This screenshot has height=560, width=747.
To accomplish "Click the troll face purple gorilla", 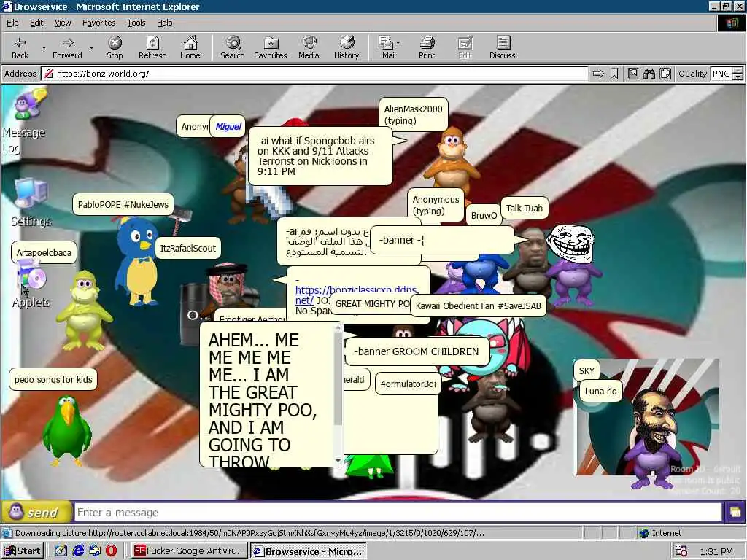I will [x=572, y=265].
